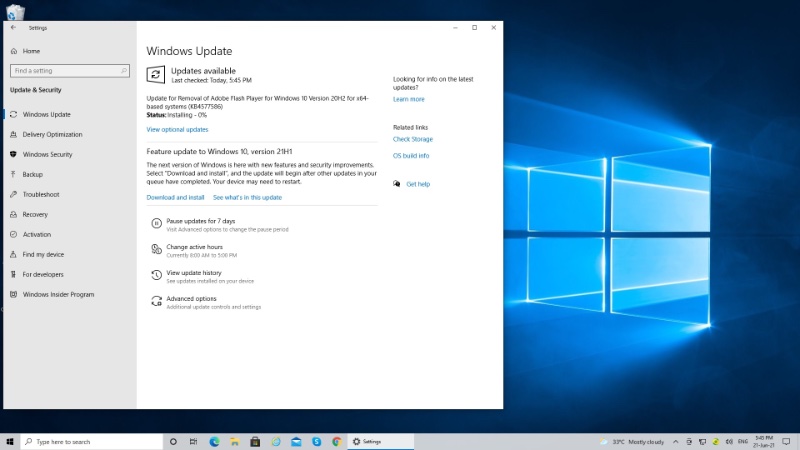The image size is (800, 450).
Task: Click Download and install link
Action: (175, 197)
